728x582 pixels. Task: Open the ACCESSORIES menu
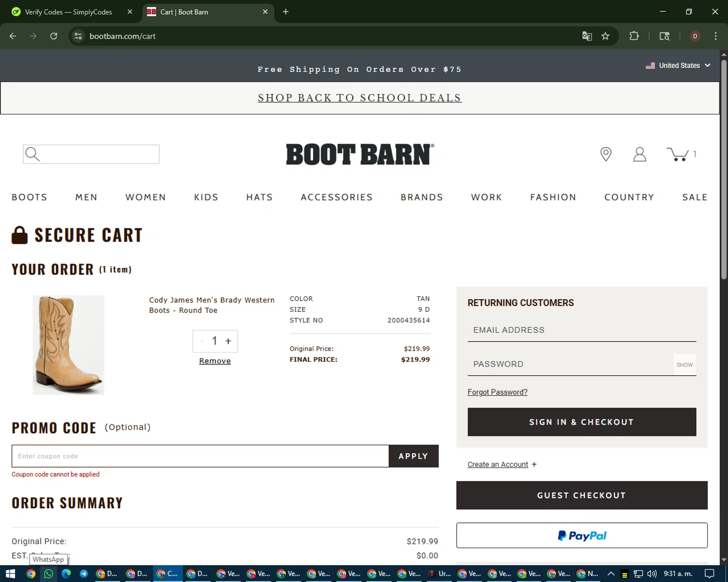(337, 197)
